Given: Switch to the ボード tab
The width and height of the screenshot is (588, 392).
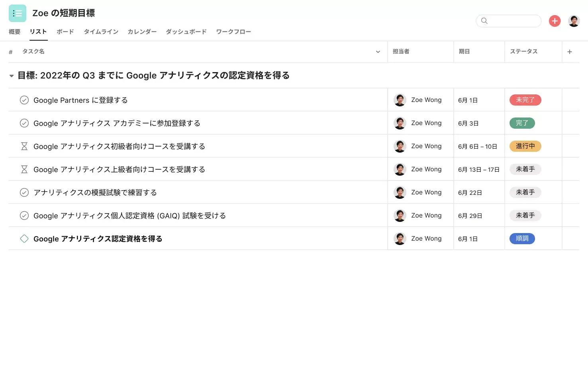Looking at the screenshot, I should click(65, 32).
